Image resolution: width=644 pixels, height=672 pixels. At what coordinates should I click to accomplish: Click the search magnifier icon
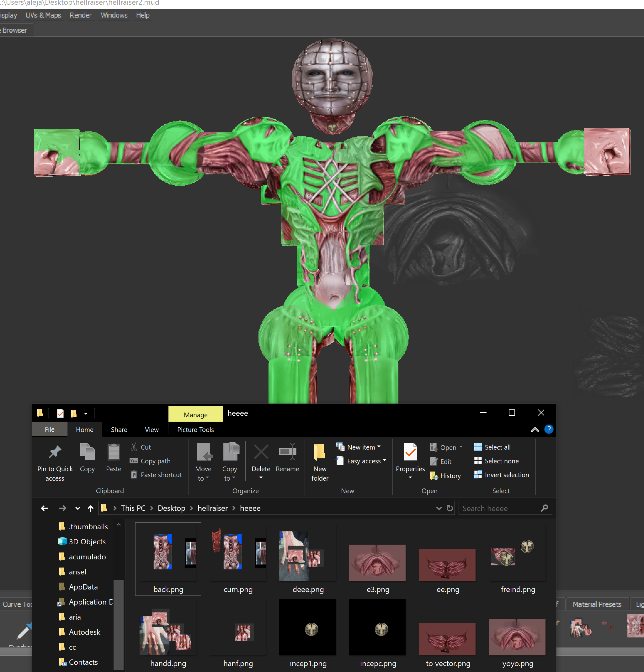coord(544,508)
